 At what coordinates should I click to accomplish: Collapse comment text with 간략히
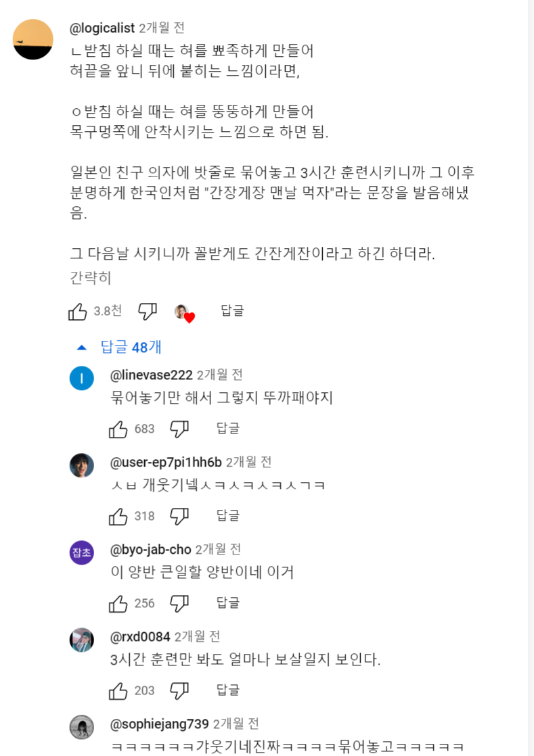tap(91, 278)
